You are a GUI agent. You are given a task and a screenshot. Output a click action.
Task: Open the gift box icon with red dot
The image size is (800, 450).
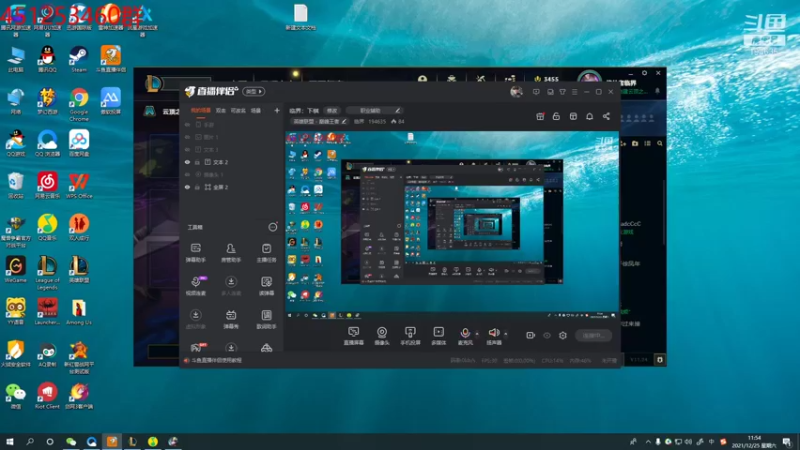(540, 116)
